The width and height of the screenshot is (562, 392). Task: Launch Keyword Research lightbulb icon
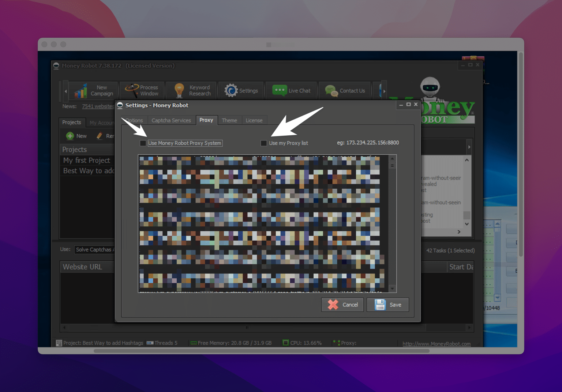179,91
